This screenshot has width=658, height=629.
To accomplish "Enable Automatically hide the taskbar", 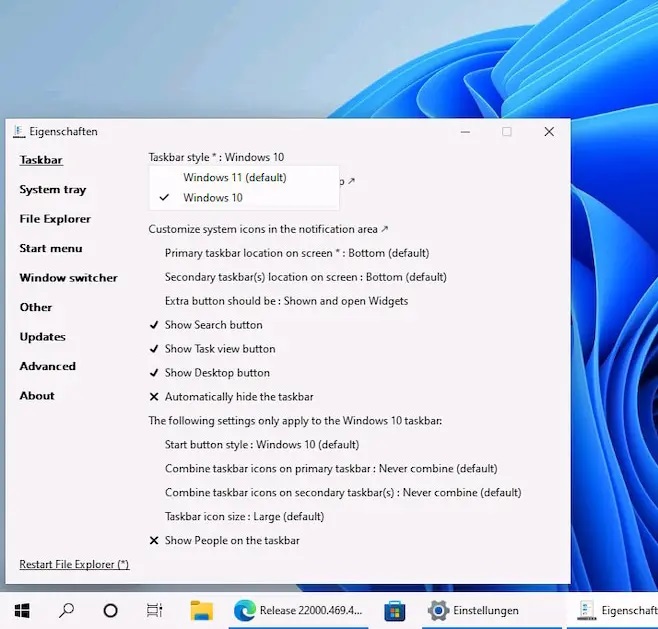I will pos(238,397).
